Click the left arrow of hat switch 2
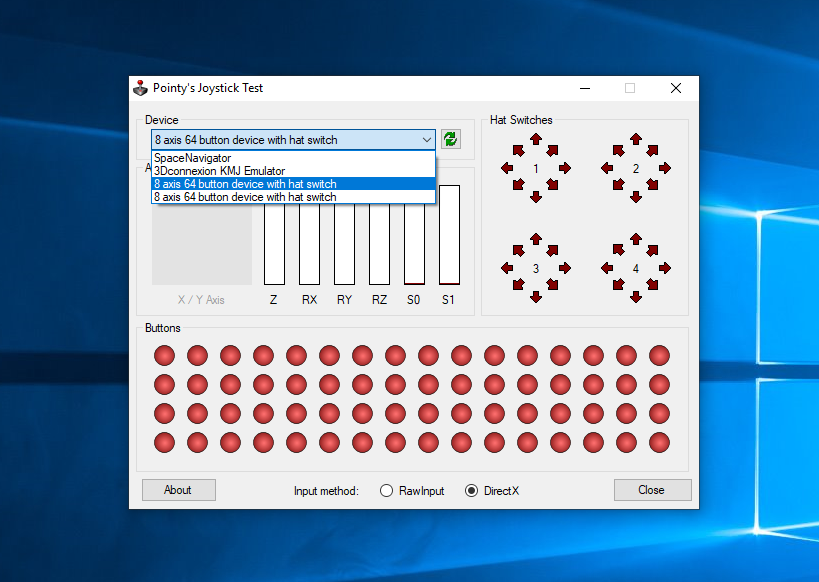 tap(606, 168)
